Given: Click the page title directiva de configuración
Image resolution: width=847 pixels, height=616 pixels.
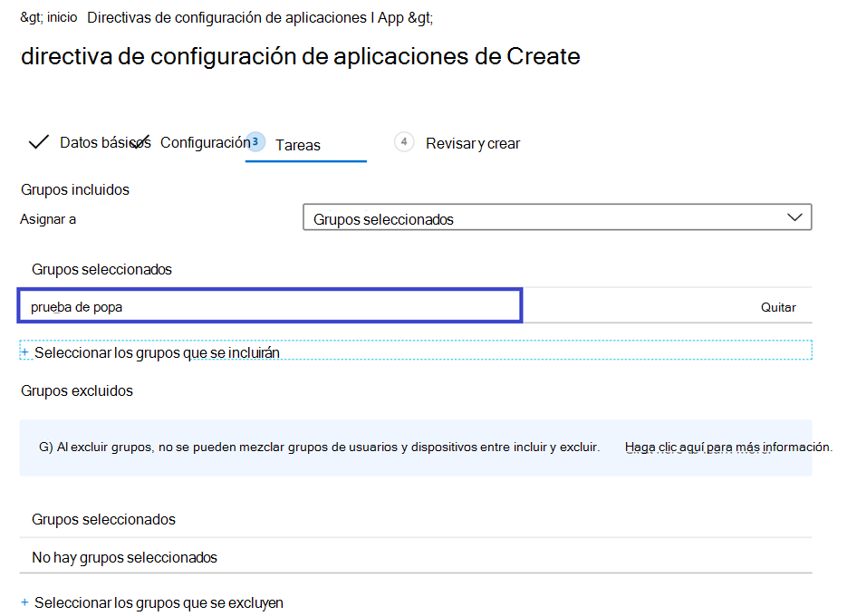Looking at the screenshot, I should (x=301, y=57).
